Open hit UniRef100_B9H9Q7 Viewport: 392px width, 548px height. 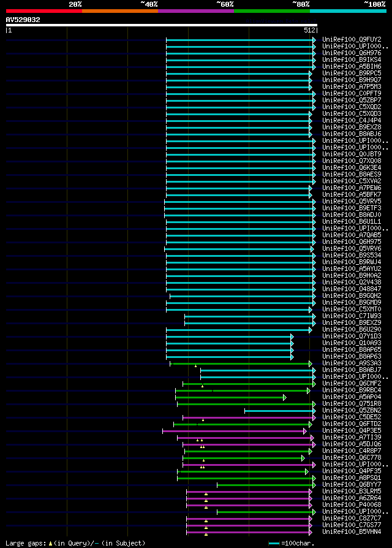(352, 80)
